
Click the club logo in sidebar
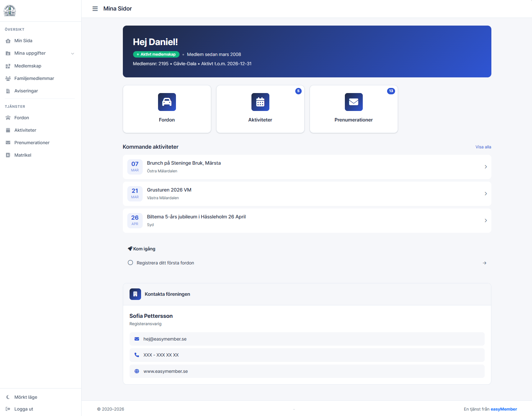(10, 11)
